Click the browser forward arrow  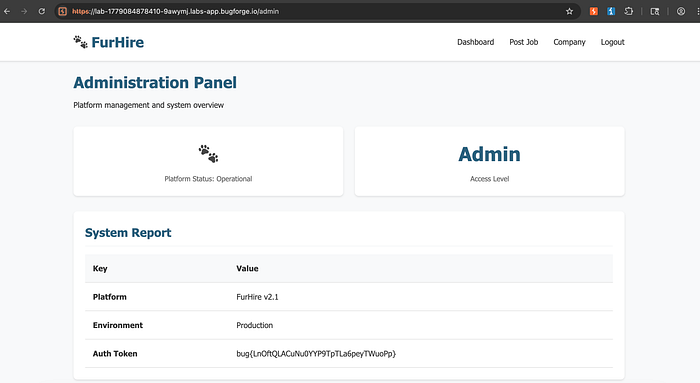[x=24, y=11]
